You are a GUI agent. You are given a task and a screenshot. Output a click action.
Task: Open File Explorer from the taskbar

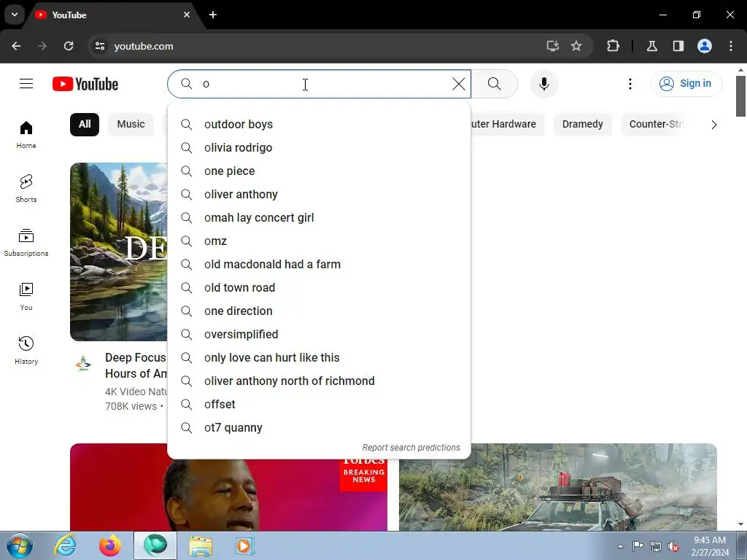click(x=201, y=545)
